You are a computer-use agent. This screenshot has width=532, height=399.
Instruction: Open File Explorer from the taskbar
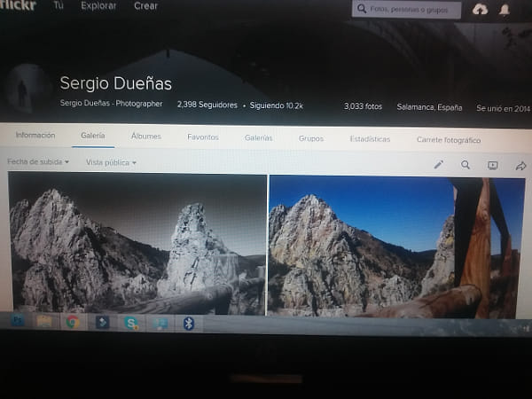click(x=44, y=321)
